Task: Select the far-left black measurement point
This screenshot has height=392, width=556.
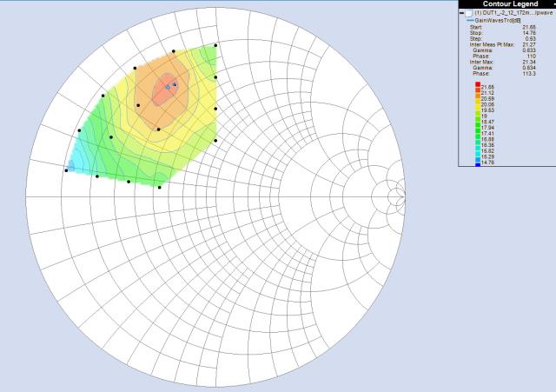Action: pos(66,170)
